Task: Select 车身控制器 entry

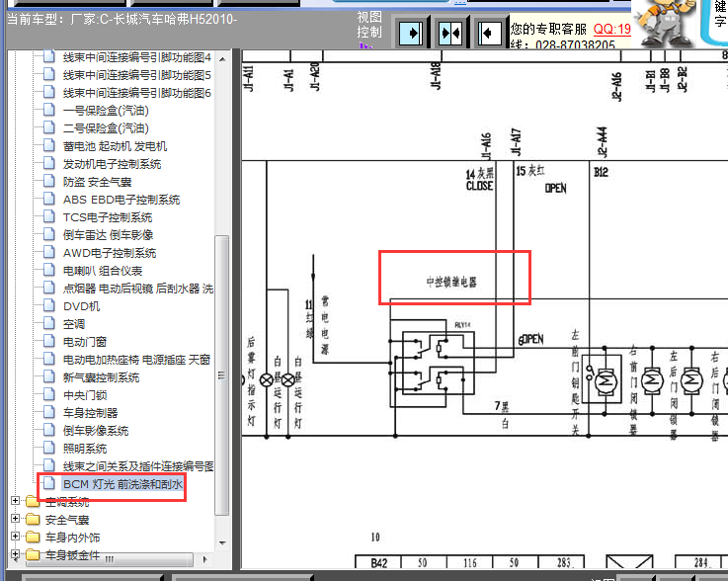Action: (90, 413)
